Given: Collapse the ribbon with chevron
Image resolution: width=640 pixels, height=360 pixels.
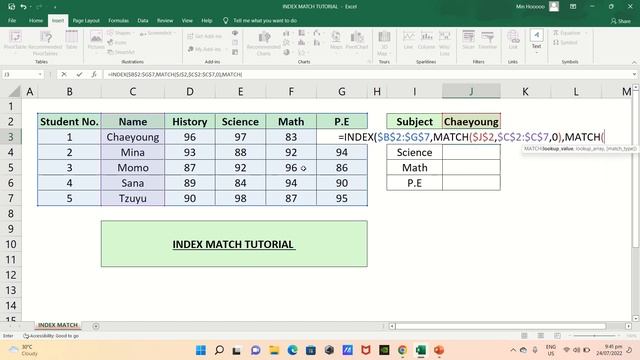Looking at the screenshot, I should coord(634,62).
